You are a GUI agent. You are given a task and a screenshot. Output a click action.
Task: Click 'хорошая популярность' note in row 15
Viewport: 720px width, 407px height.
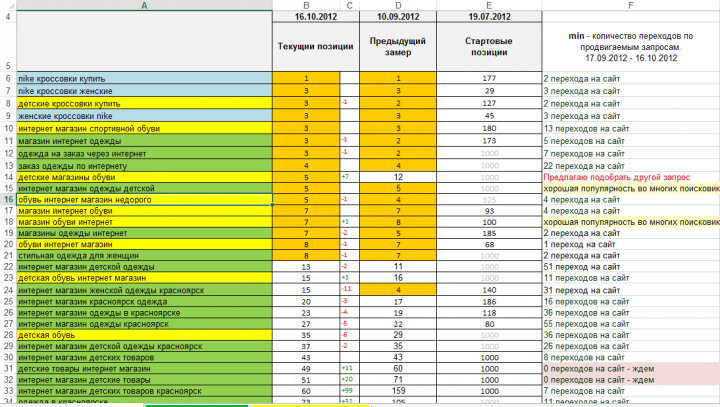(631, 188)
